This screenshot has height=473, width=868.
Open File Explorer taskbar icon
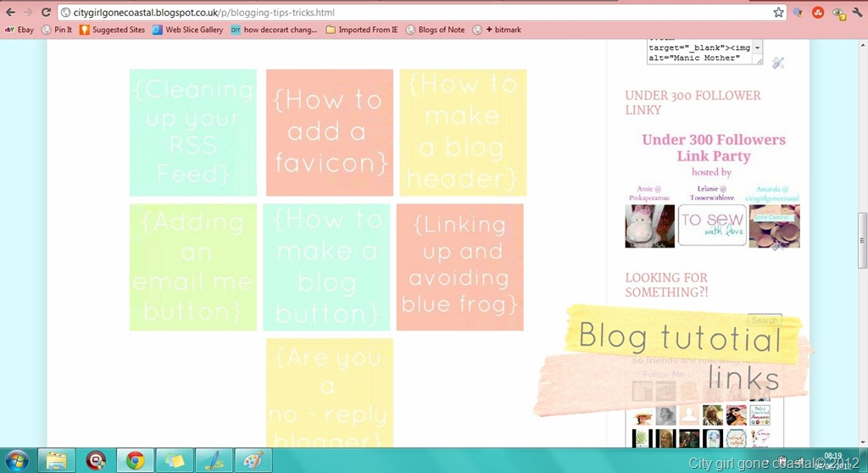[56, 461]
